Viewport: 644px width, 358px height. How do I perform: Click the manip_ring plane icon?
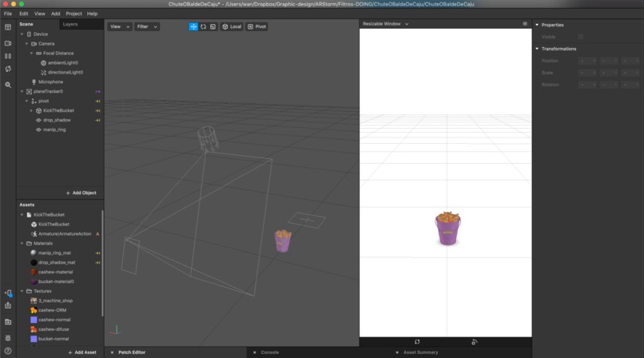38,129
